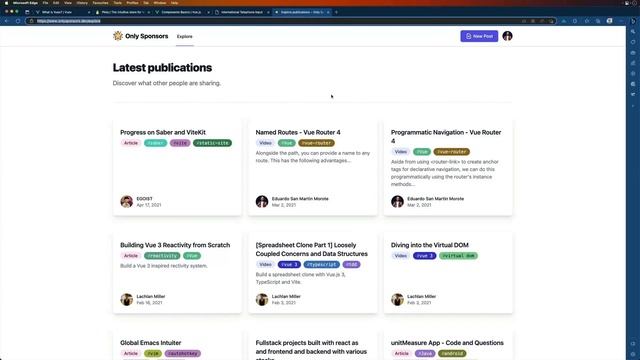640x360 pixels.
Task: Click the #tdd tag
Action: click(x=351, y=264)
